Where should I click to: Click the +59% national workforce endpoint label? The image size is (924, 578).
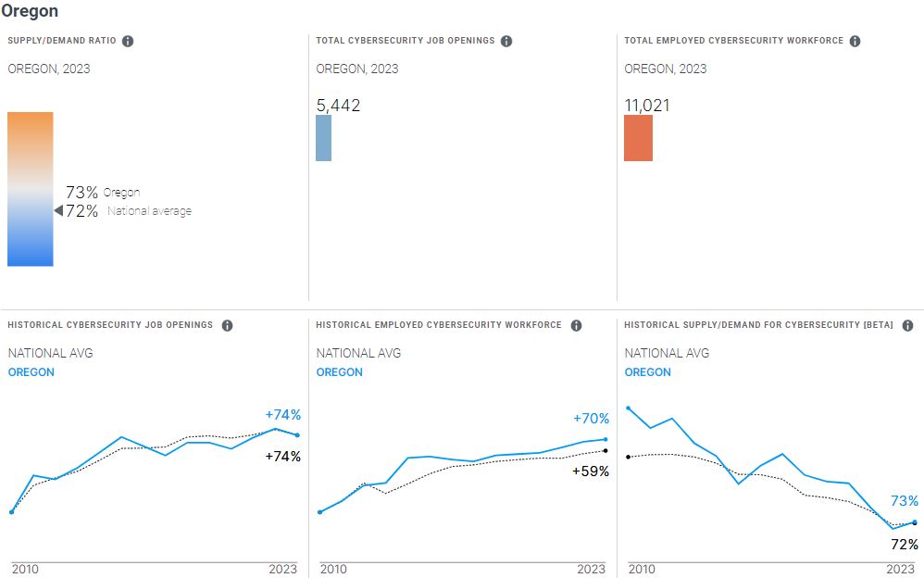tap(592, 471)
